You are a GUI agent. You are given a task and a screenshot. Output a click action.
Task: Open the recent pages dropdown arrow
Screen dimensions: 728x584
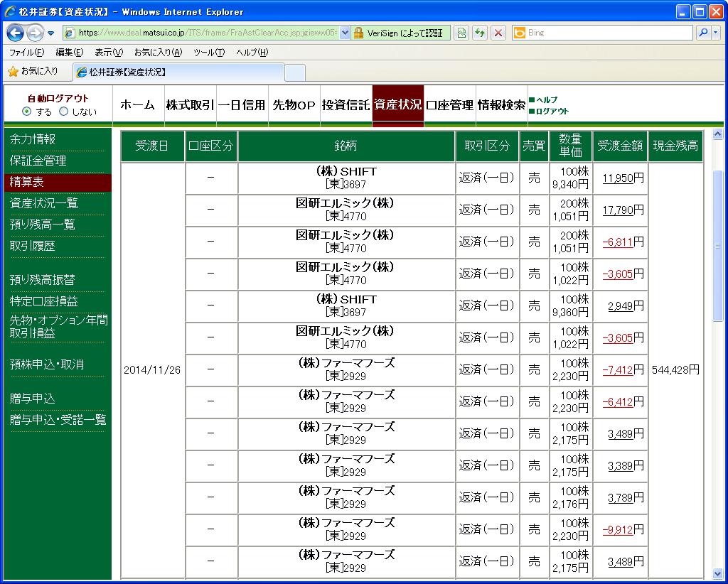pos(50,33)
